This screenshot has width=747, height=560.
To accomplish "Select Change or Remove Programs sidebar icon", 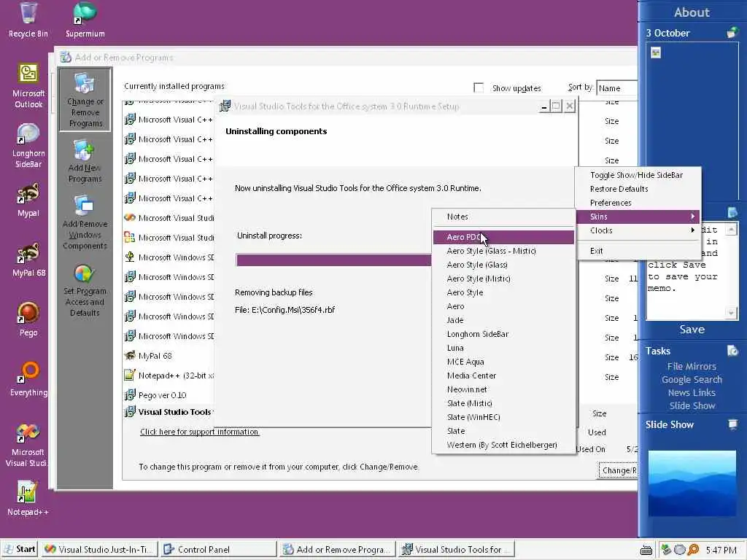I will pos(85,100).
